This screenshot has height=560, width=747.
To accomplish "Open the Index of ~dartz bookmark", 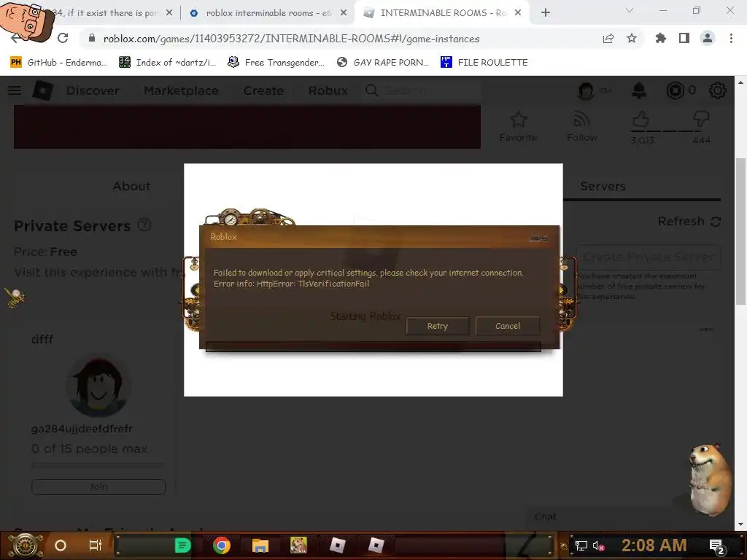I will (x=167, y=63).
